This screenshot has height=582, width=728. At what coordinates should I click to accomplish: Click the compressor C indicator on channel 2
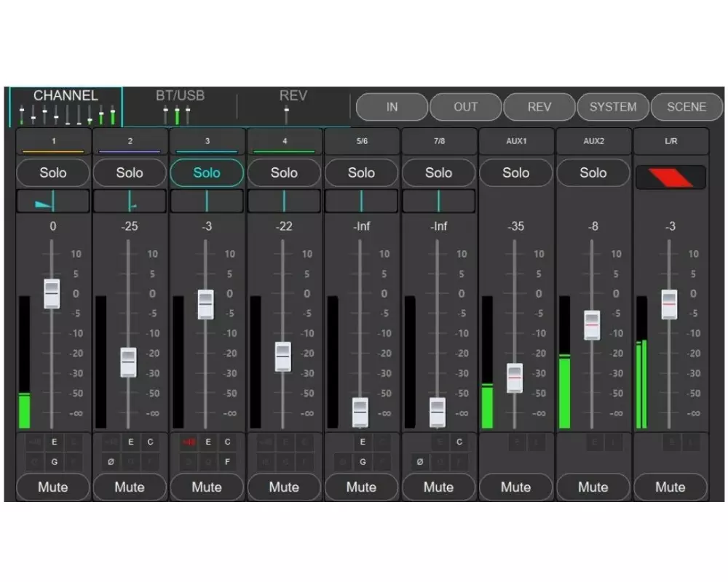click(x=150, y=442)
